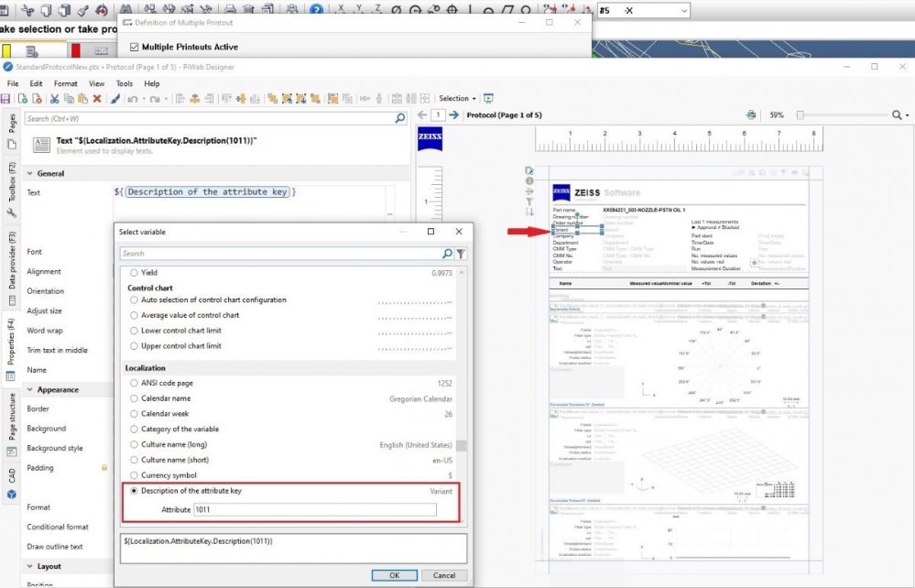Click the presentation mode icon beside Selection
Image resolution: width=915 pixels, height=588 pixels.
[x=488, y=99]
